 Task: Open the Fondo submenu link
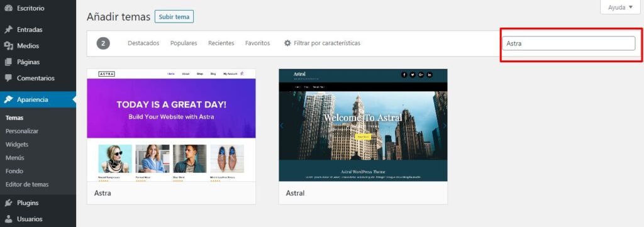(x=14, y=171)
